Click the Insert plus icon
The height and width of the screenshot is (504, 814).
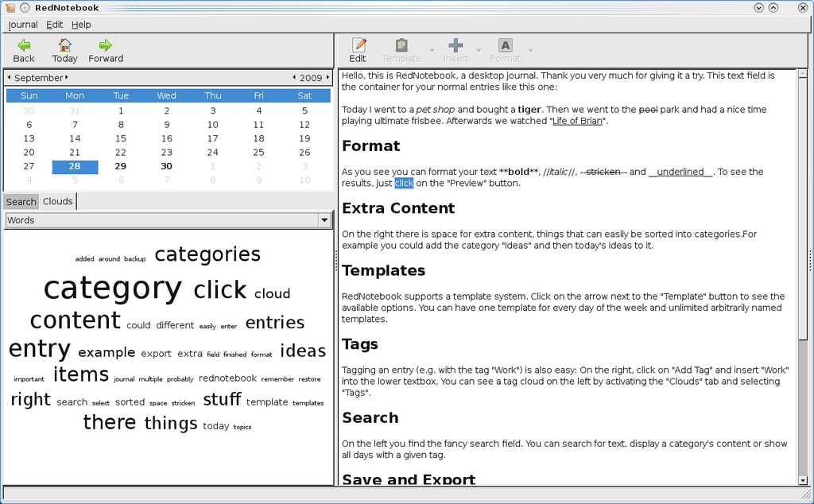click(x=455, y=45)
